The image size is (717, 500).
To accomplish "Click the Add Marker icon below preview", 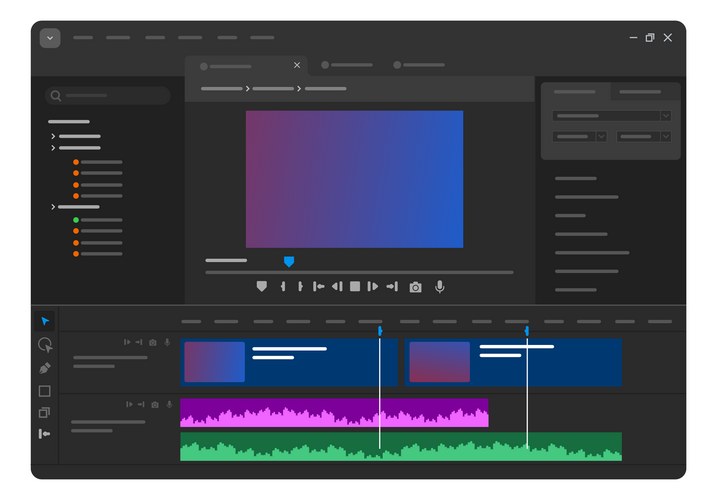I will pos(262,287).
